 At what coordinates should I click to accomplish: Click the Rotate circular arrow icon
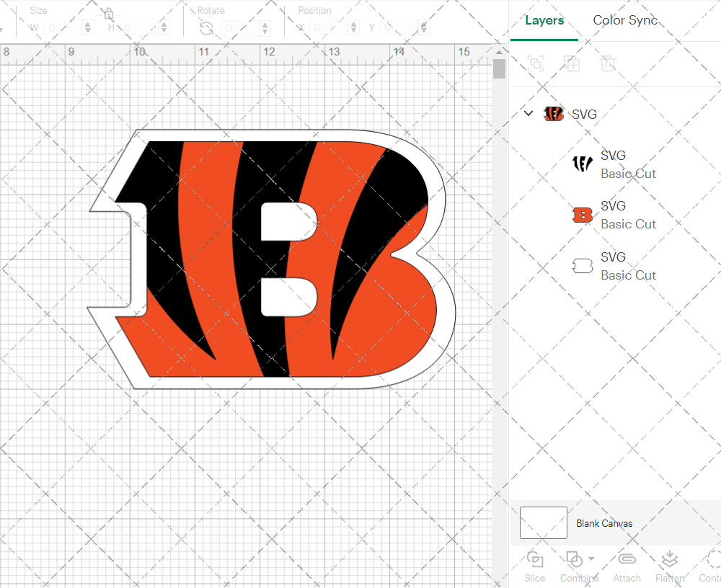tap(206, 29)
